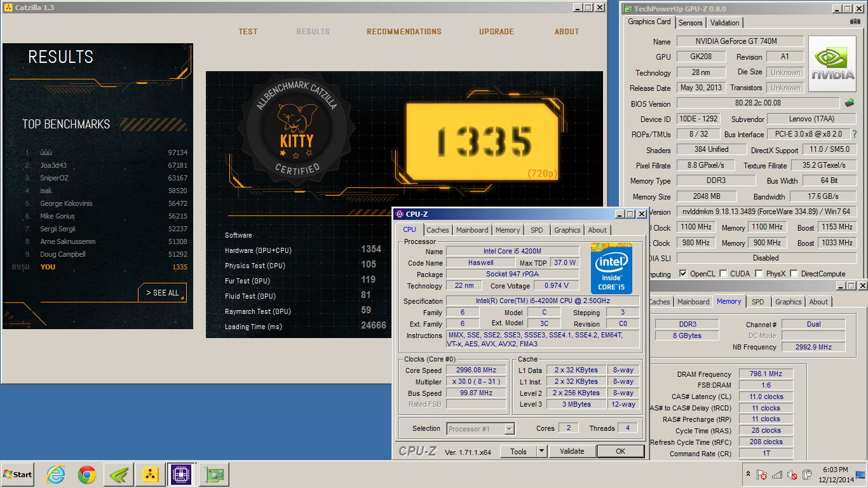This screenshot has height=488, width=868.
Task: Click the GPU name field 'NVIDIA GeForce GT 740M'
Action: coord(740,41)
